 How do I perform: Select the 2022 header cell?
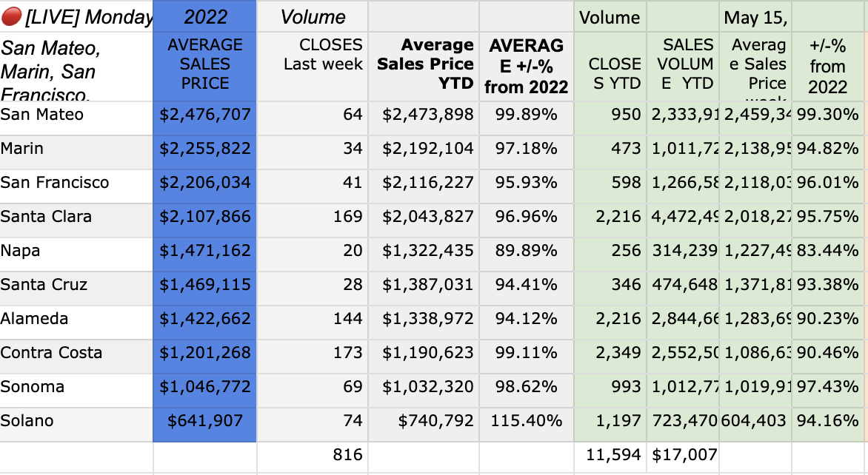click(205, 16)
